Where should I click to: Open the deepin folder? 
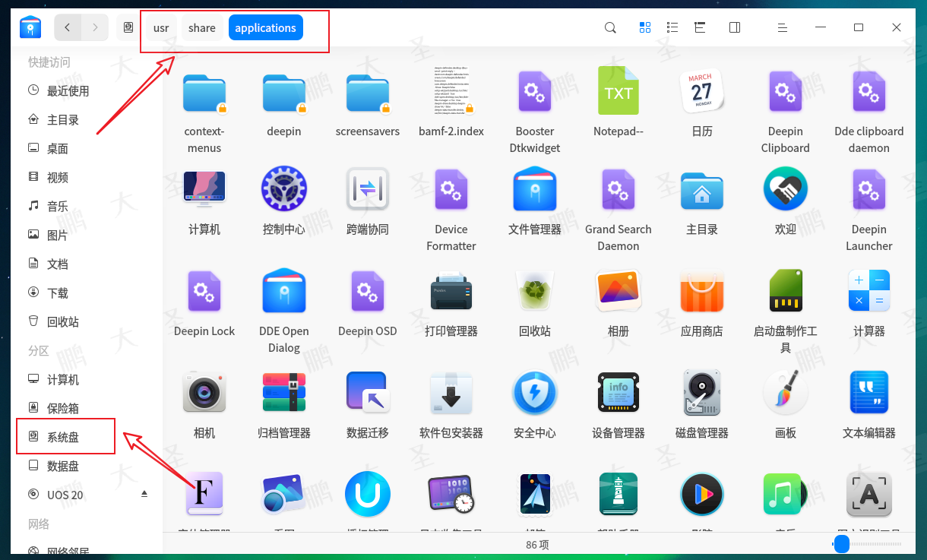[284, 93]
